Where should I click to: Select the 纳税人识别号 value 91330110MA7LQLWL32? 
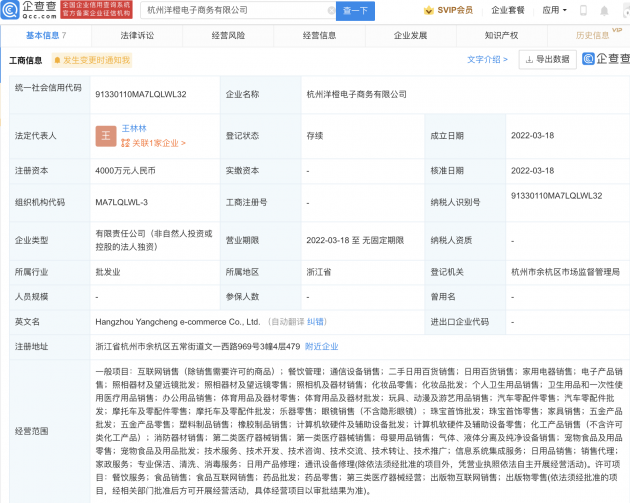coord(556,196)
